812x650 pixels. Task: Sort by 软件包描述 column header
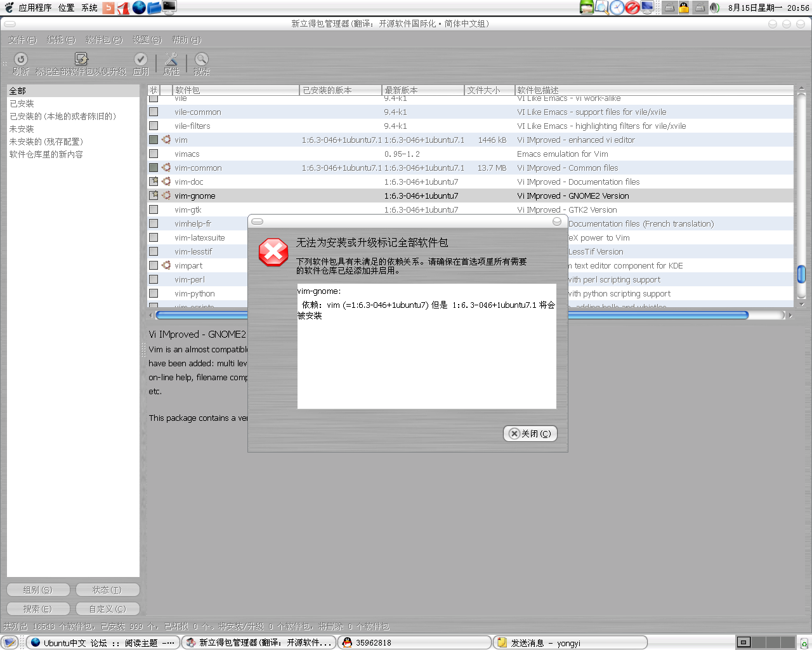click(x=654, y=90)
